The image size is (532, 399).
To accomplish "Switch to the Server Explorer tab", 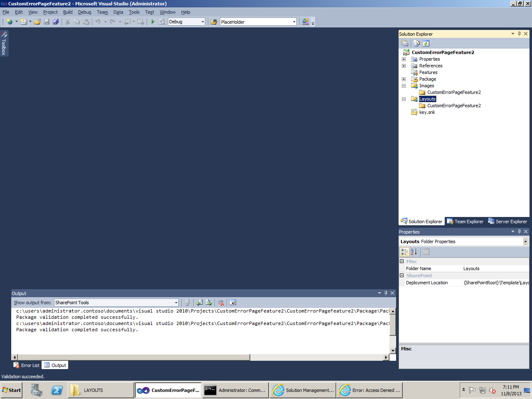I will pyautogui.click(x=507, y=222).
